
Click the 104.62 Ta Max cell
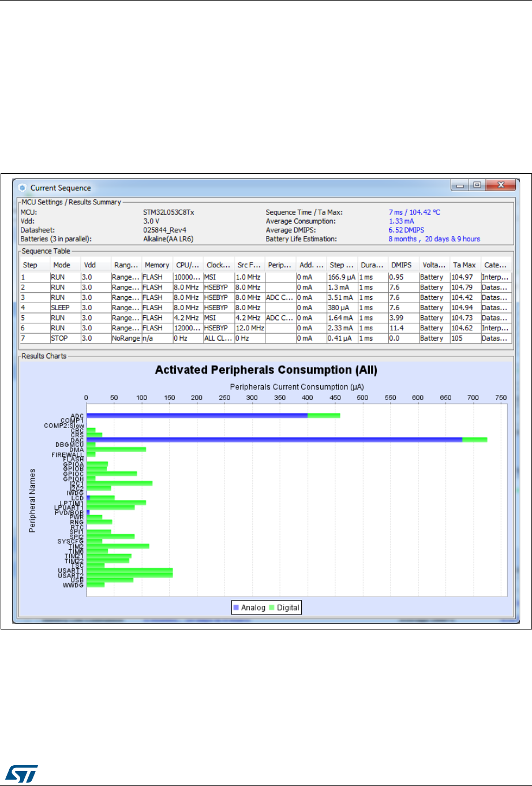(x=464, y=328)
